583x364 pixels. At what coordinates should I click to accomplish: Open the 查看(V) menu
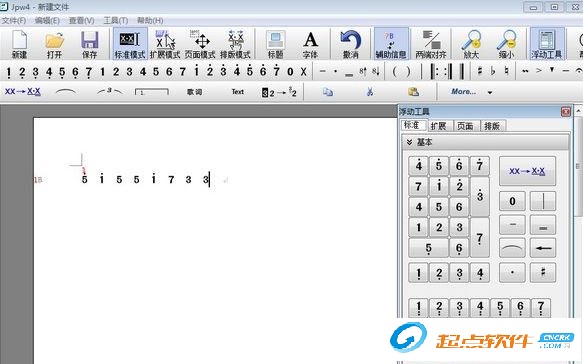click(x=81, y=20)
